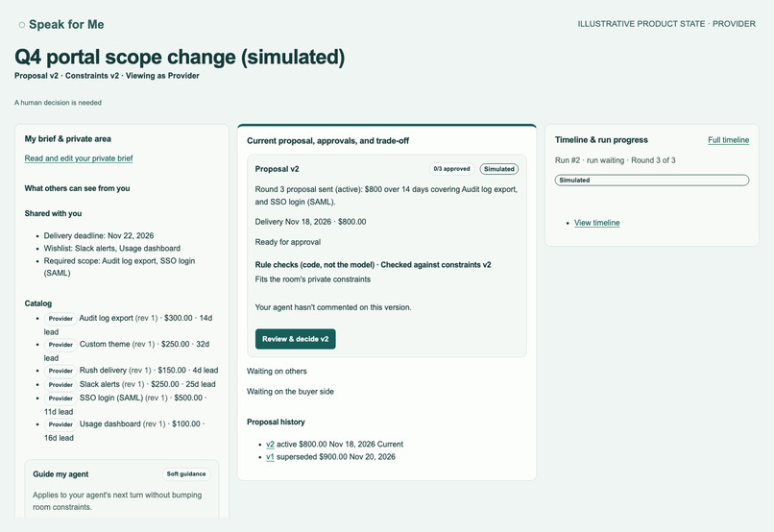Click the 'Catalog' section label
Image resolution: width=774 pixels, height=532 pixels.
click(x=38, y=303)
